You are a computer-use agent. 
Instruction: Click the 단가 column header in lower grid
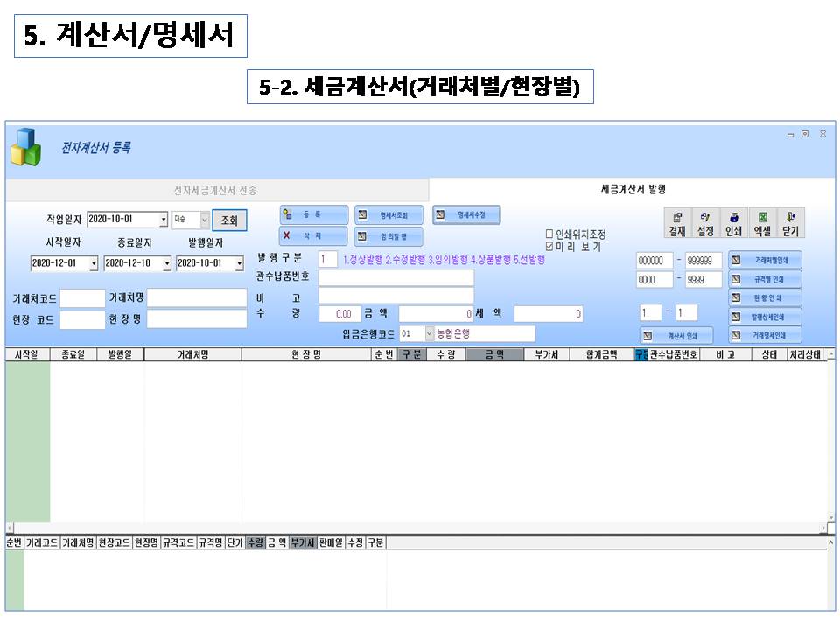pos(234,542)
